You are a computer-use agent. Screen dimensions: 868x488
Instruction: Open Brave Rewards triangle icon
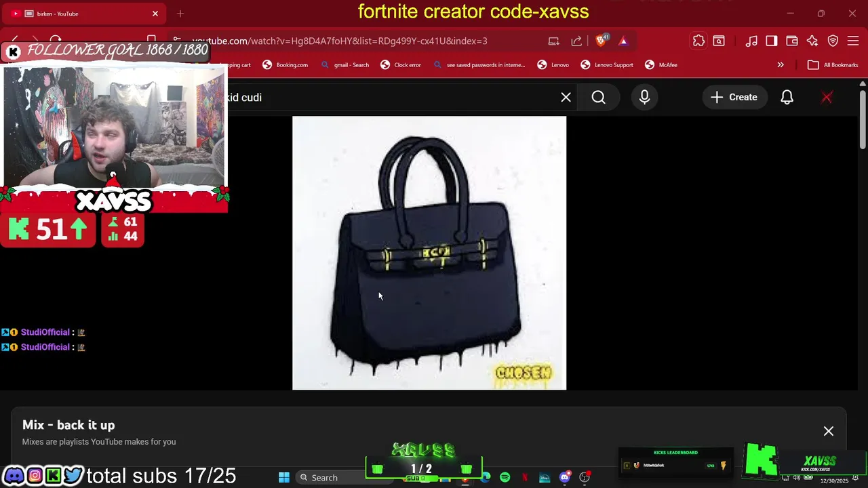pyautogui.click(x=623, y=41)
